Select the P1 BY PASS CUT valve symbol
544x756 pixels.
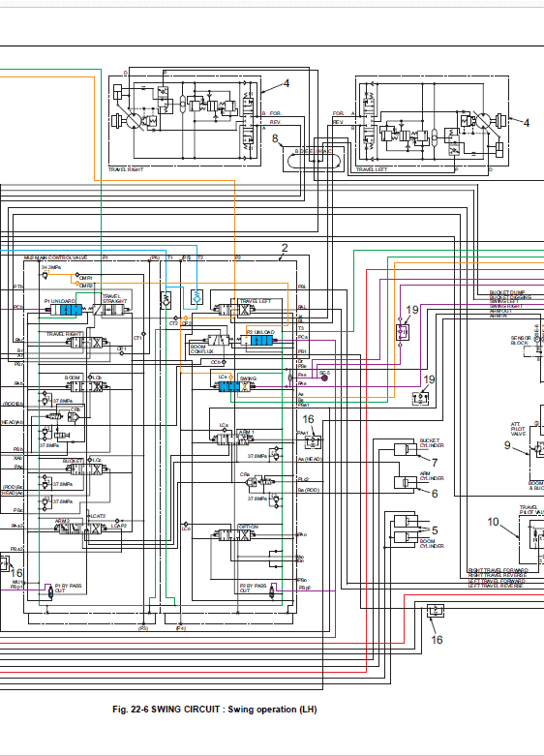[x=48, y=591]
